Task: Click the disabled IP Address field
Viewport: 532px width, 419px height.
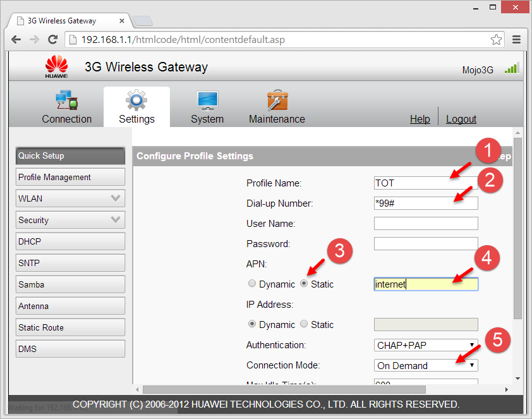Action: pos(426,325)
